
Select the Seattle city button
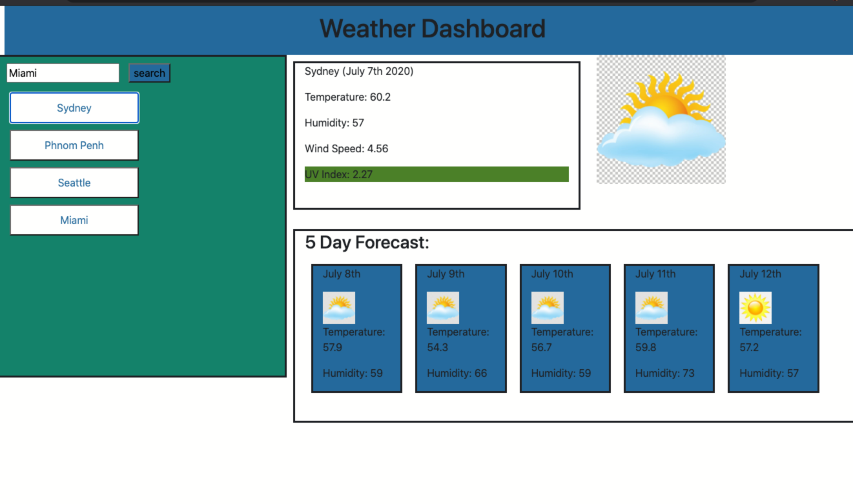point(74,183)
